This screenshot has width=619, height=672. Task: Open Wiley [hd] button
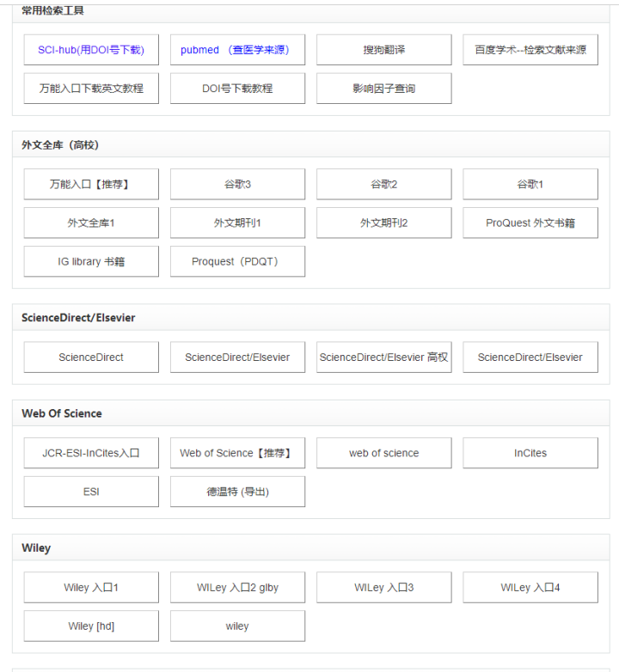pyautogui.click(x=91, y=626)
